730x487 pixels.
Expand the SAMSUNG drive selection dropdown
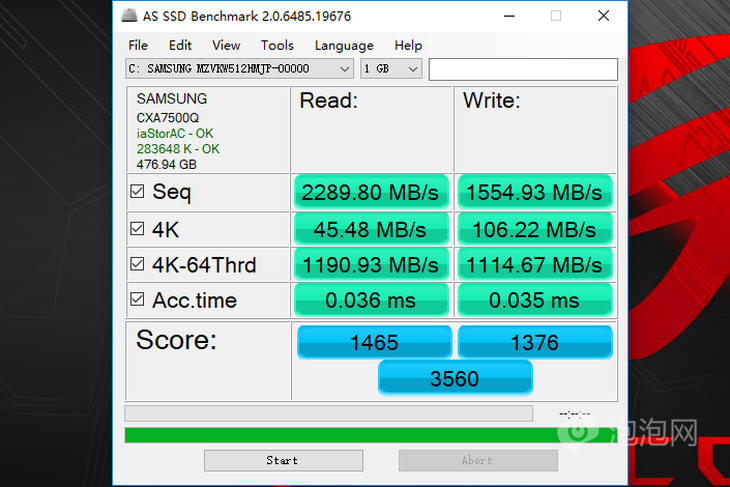[239, 69]
